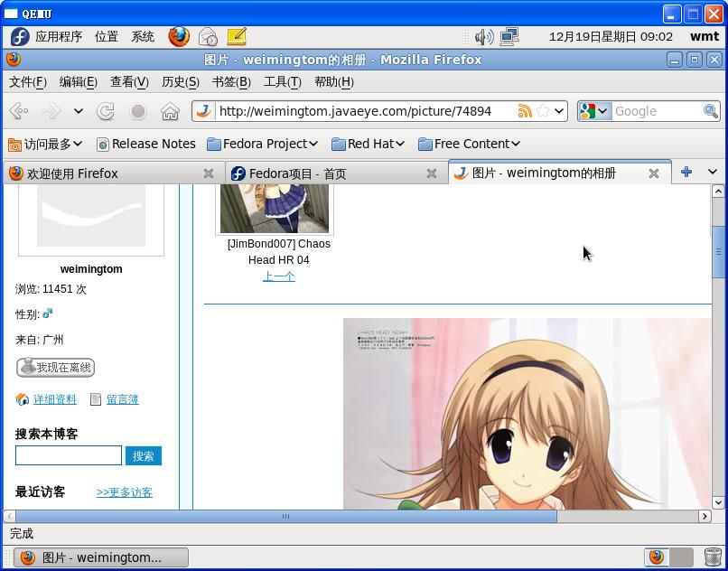Open the 历史(S) menu
Image resolution: width=728 pixels, height=571 pixels.
click(180, 82)
